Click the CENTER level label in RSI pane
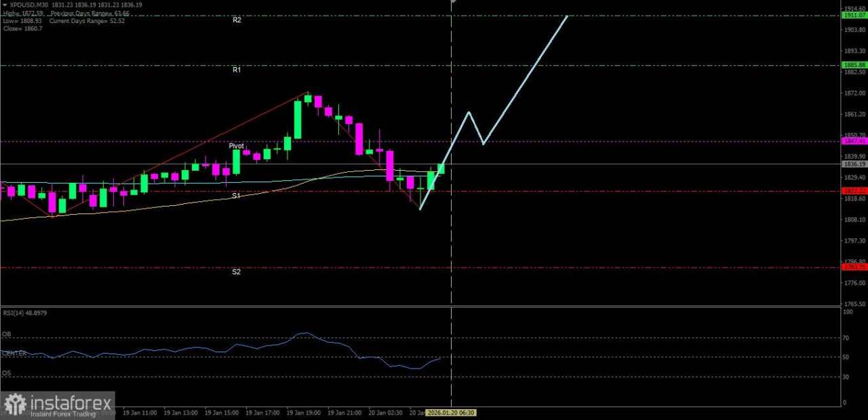 pos(12,352)
